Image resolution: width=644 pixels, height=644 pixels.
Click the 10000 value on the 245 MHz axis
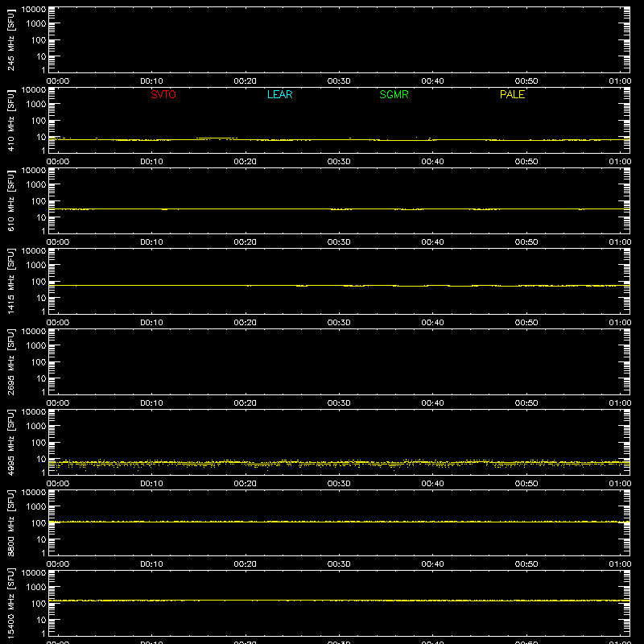[x=34, y=10]
